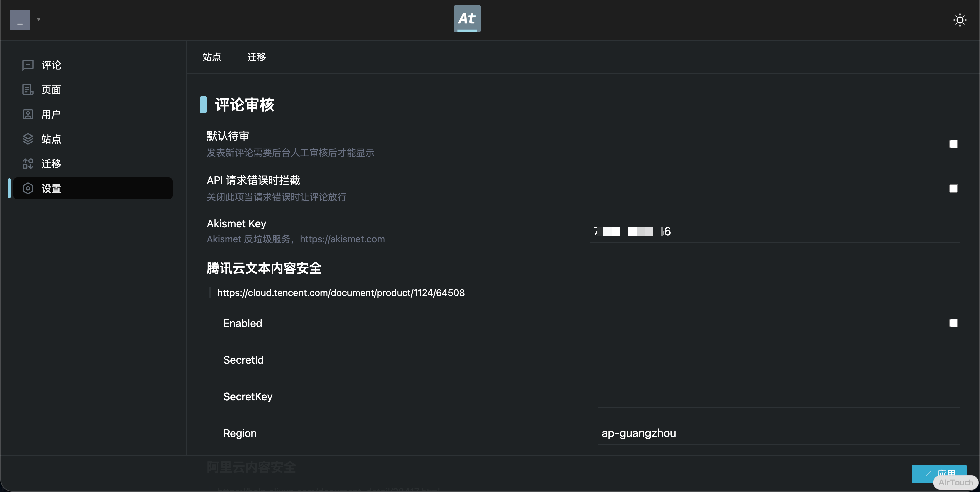Open the akismet.com link
Screen dimensions: 980x492
342,239
